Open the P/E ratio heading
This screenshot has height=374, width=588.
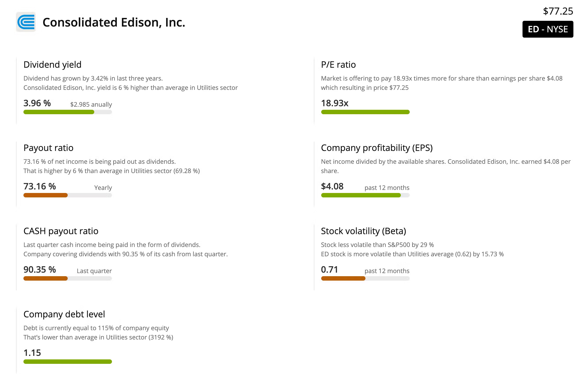click(338, 65)
